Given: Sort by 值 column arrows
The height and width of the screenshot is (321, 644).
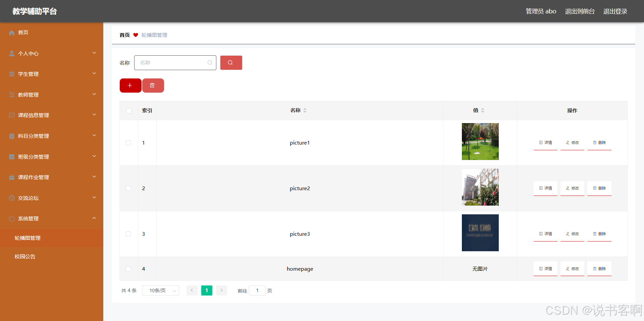Looking at the screenshot, I should 483,110.
